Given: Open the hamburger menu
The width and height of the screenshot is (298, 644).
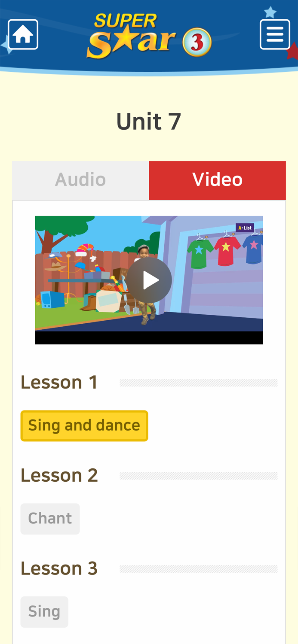Looking at the screenshot, I should [275, 34].
